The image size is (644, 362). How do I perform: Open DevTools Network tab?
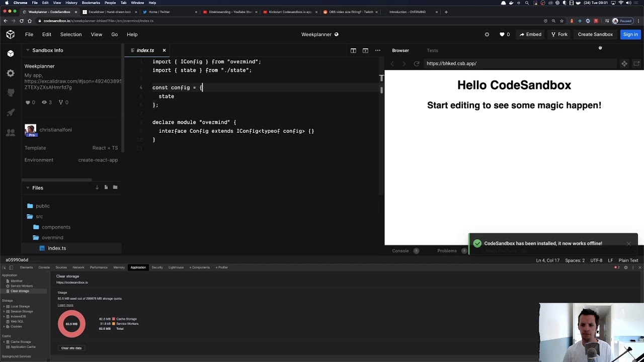(x=78, y=267)
